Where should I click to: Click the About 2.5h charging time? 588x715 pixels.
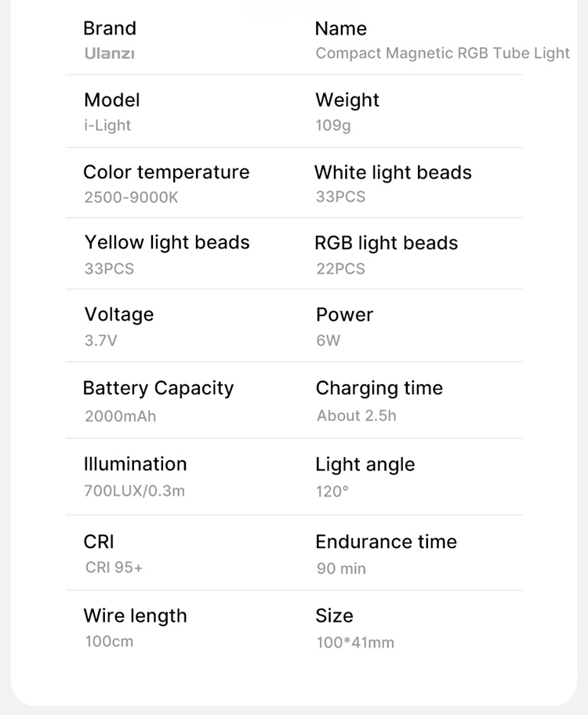pos(356,416)
